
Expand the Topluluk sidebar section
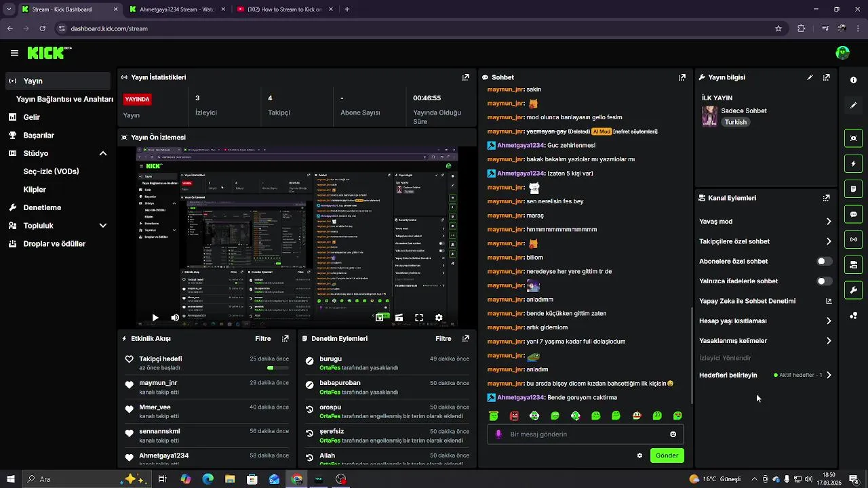point(103,226)
